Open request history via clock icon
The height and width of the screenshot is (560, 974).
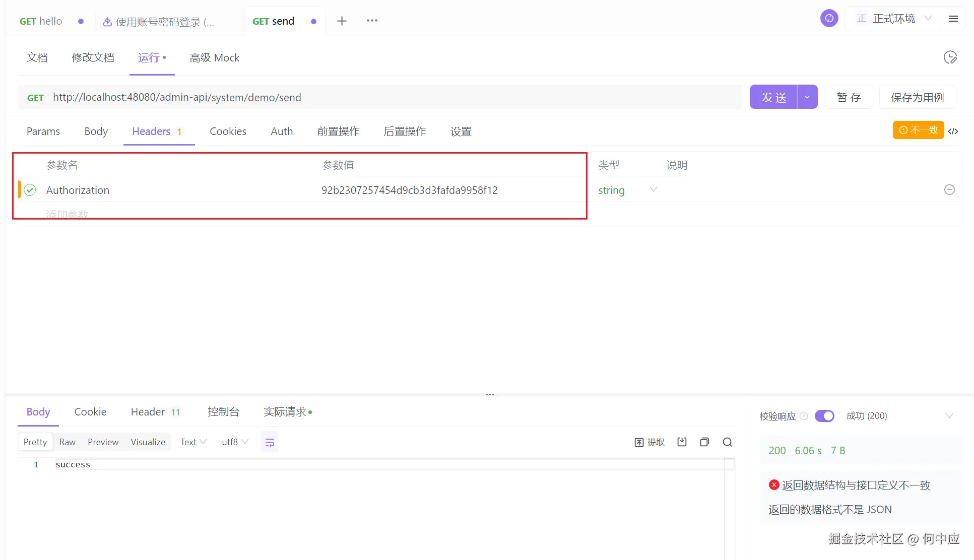coord(950,57)
